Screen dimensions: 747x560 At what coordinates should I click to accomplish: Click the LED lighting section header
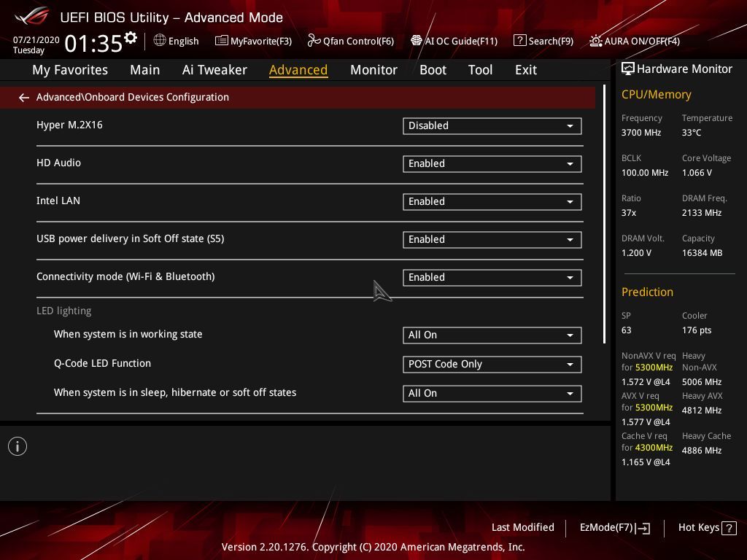[64, 311]
